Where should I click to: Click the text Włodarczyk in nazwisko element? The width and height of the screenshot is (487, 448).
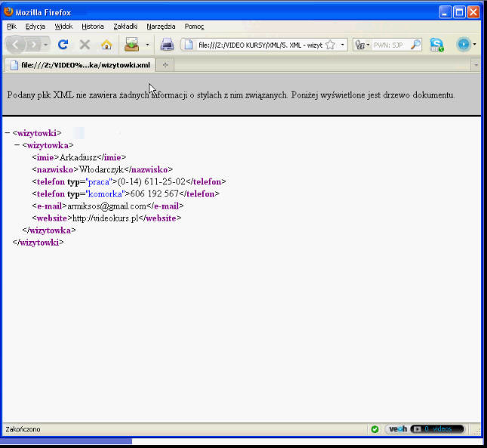tap(101, 169)
